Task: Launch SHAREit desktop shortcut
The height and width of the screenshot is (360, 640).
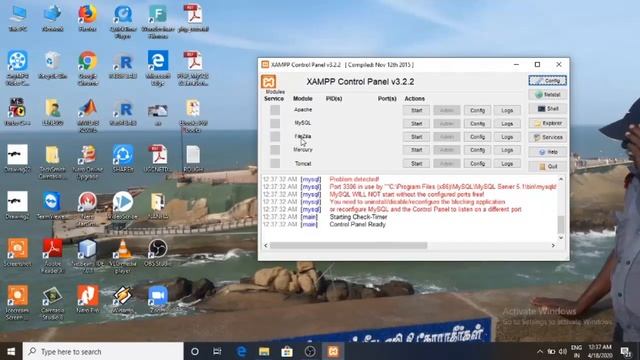Action: click(123, 158)
